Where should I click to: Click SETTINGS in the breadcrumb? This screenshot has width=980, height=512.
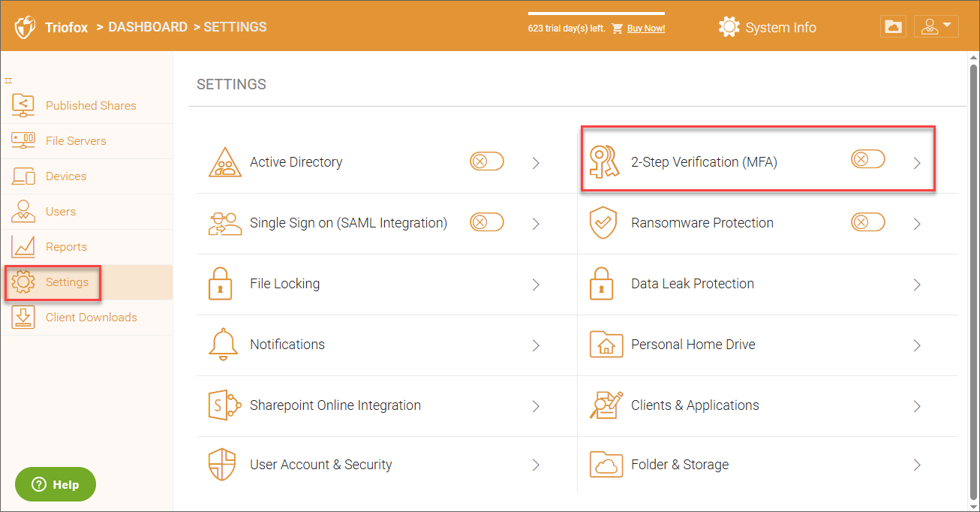tap(235, 27)
